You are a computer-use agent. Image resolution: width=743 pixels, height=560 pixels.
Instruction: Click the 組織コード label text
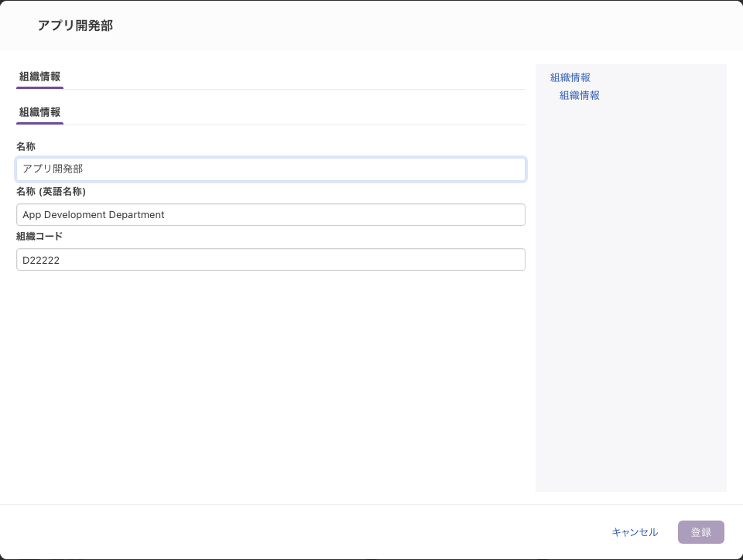(x=39, y=236)
